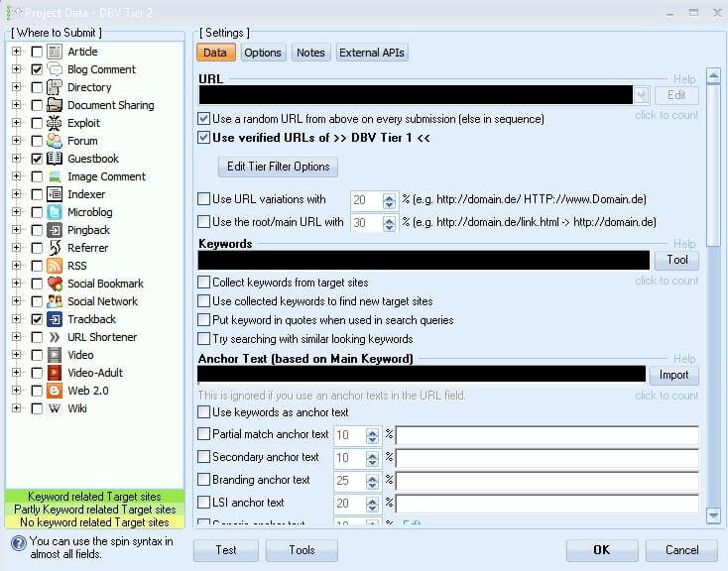Click Edit Tier Filter Options button
Image resolution: width=728 pixels, height=571 pixels.
(x=277, y=167)
